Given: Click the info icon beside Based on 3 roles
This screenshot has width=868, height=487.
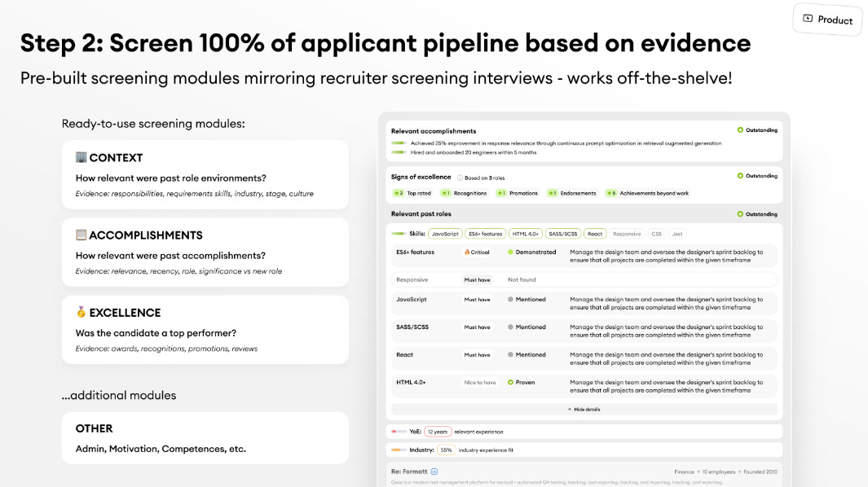Looking at the screenshot, I should point(460,178).
